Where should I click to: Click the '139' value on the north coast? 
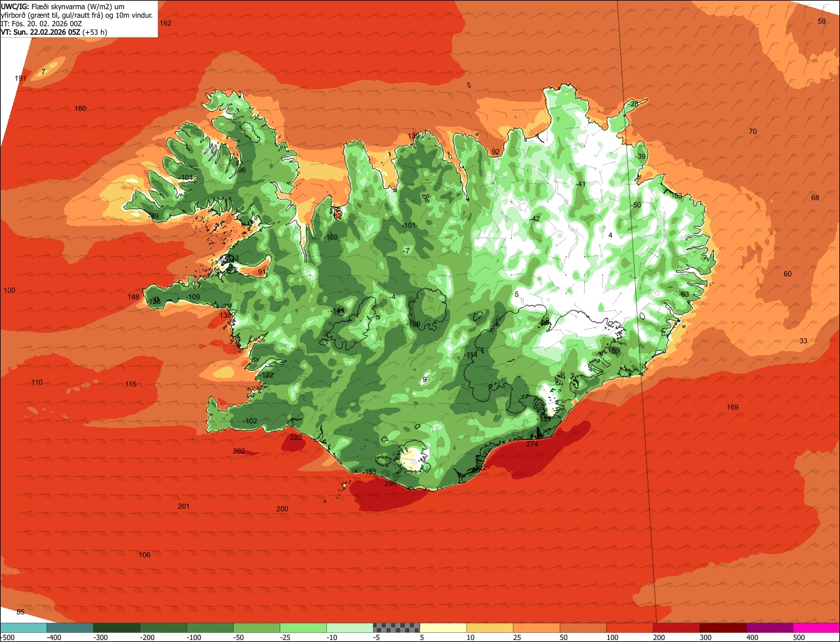413,137
